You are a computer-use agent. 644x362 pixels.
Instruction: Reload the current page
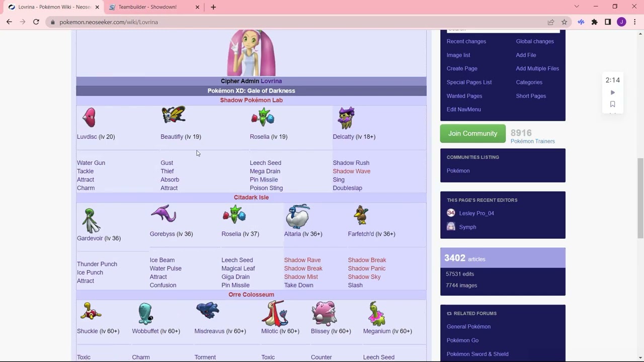(36, 22)
